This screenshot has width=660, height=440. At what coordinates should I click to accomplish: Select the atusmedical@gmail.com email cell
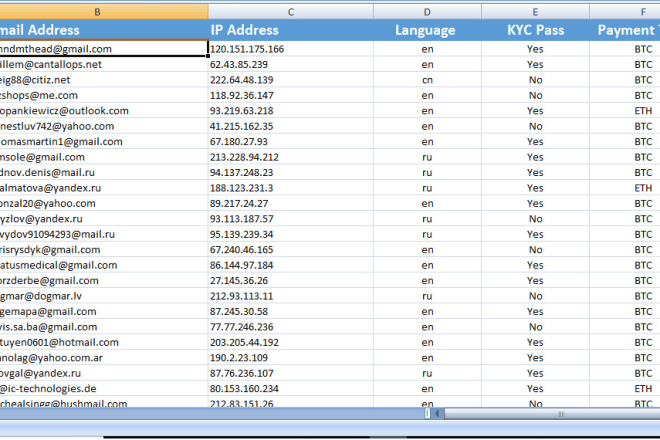pyautogui.click(x=104, y=265)
